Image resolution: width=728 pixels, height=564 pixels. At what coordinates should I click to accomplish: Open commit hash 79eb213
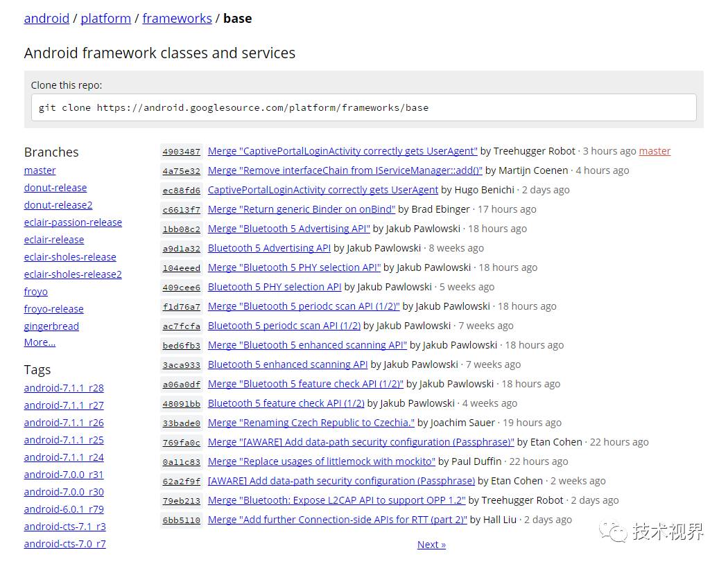tap(182, 502)
